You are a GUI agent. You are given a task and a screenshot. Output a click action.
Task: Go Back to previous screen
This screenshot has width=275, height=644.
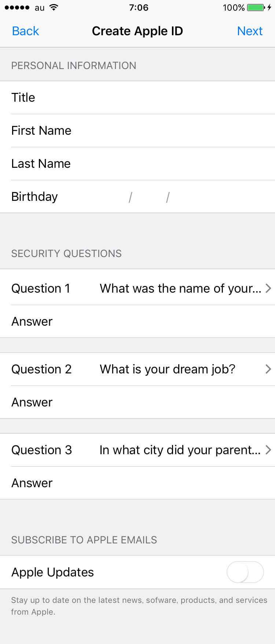(x=25, y=31)
